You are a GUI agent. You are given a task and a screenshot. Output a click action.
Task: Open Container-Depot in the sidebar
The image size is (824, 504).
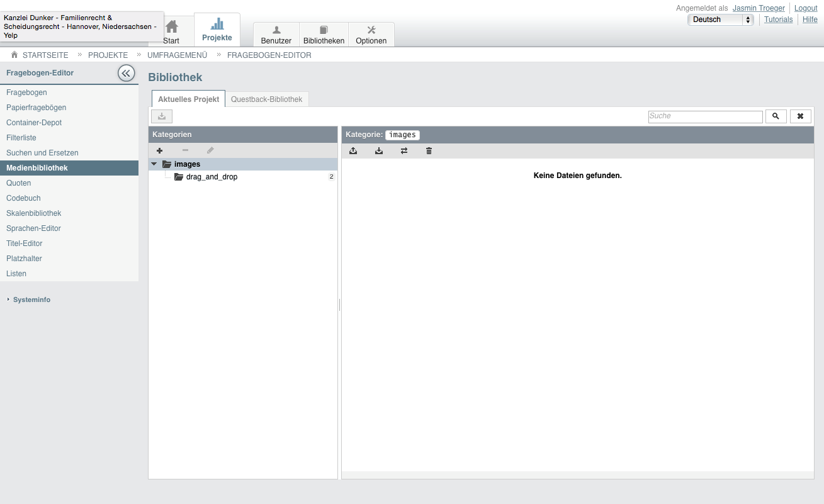click(x=69, y=123)
